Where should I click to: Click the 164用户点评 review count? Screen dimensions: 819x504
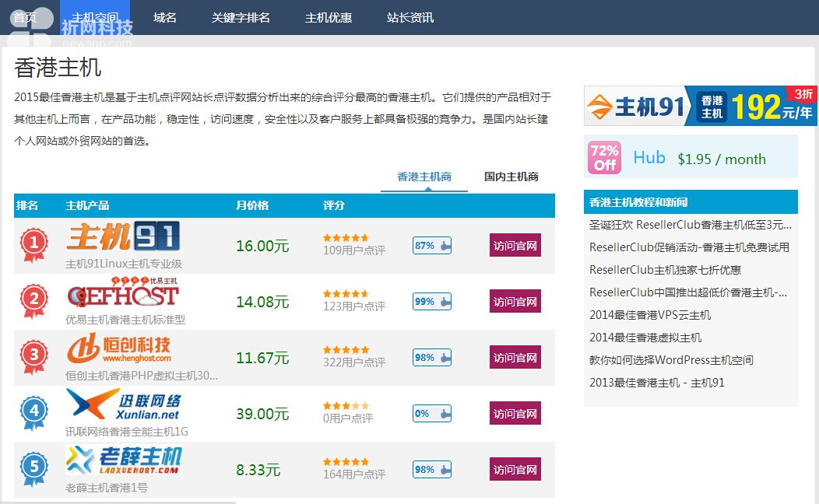coord(354,474)
